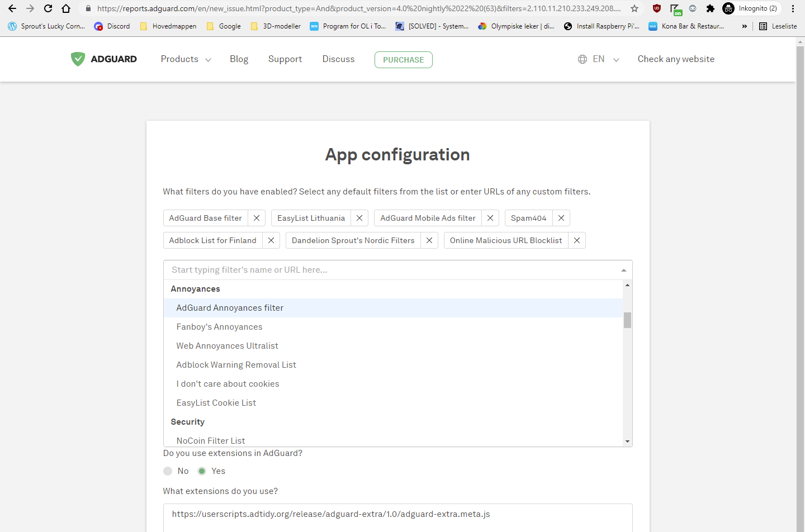Click the browser home icon
The height and width of the screenshot is (532, 805).
67,8
